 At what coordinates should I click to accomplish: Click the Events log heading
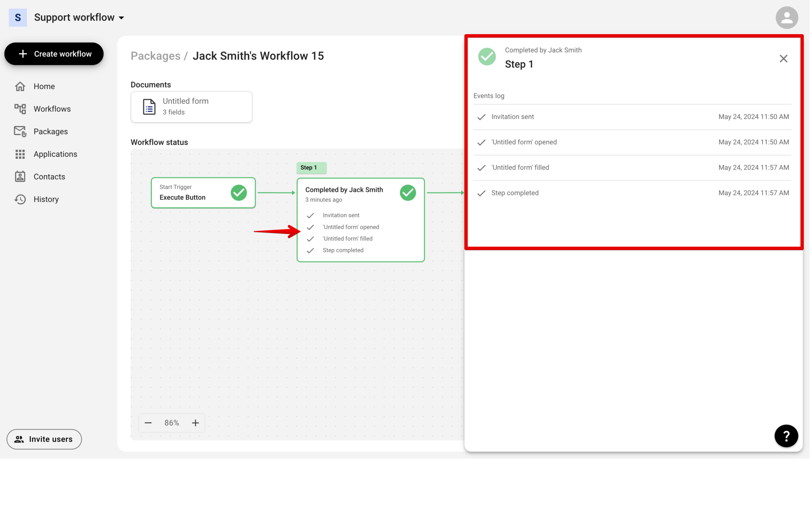[x=489, y=96]
